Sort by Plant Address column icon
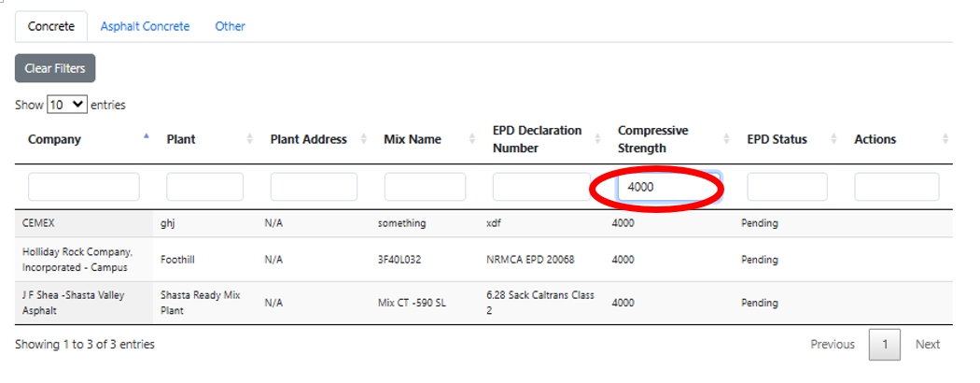The width and height of the screenshot is (980, 383). (x=363, y=139)
